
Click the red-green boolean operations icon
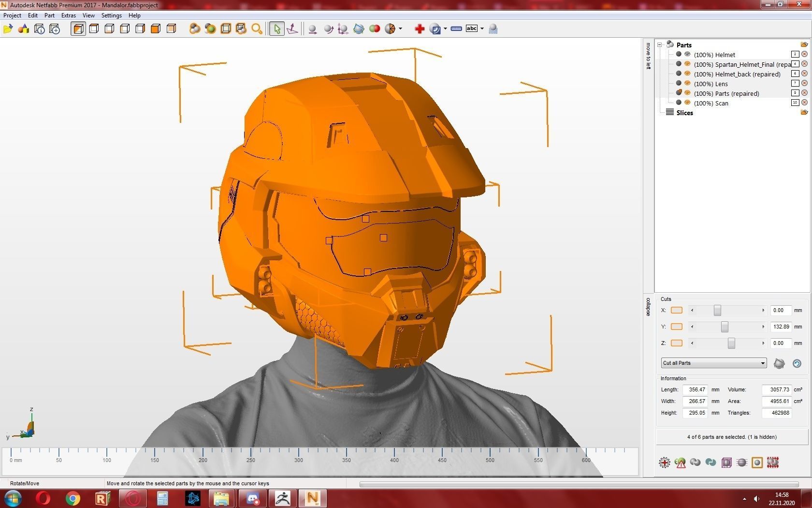click(375, 29)
